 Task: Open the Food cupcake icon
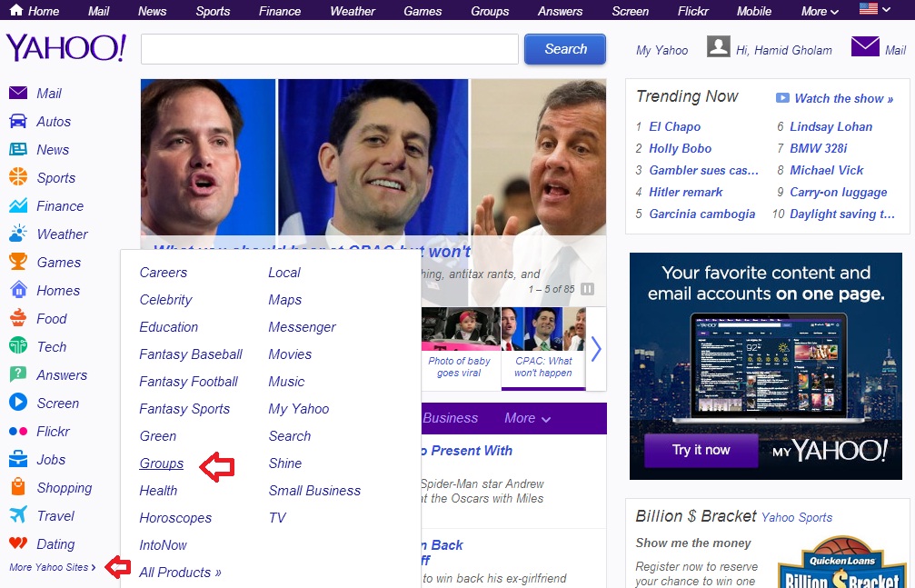tap(18, 317)
